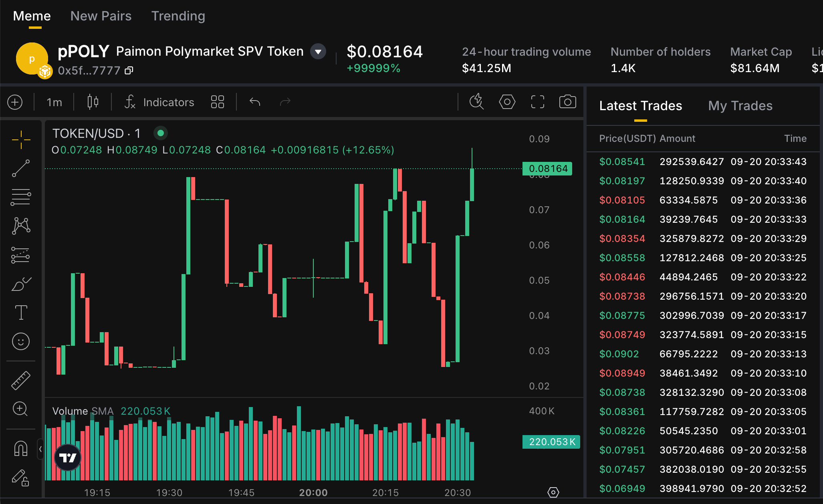Select the crosshair cursor tool
The image size is (823, 504).
pyautogui.click(x=21, y=139)
